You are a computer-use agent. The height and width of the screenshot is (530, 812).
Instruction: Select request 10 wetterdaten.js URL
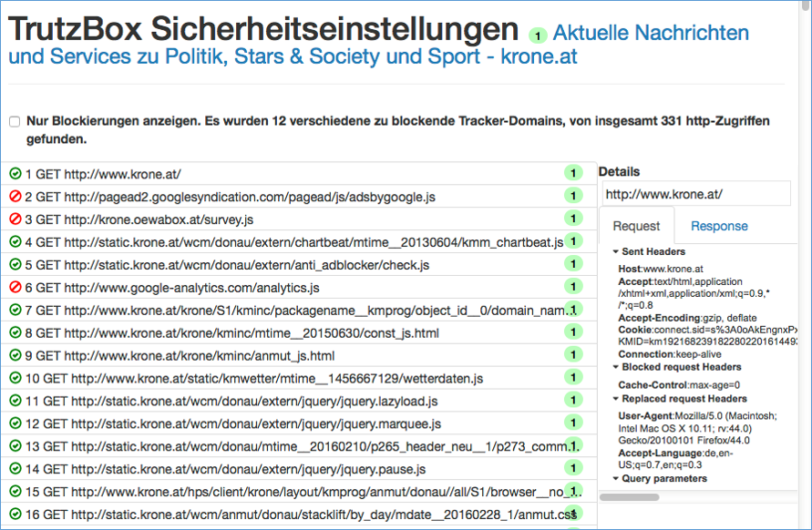(x=253, y=378)
